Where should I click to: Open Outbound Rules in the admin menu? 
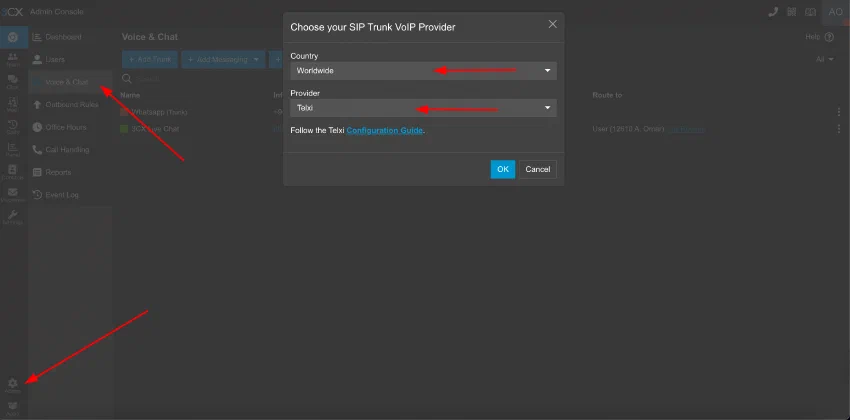pos(70,105)
